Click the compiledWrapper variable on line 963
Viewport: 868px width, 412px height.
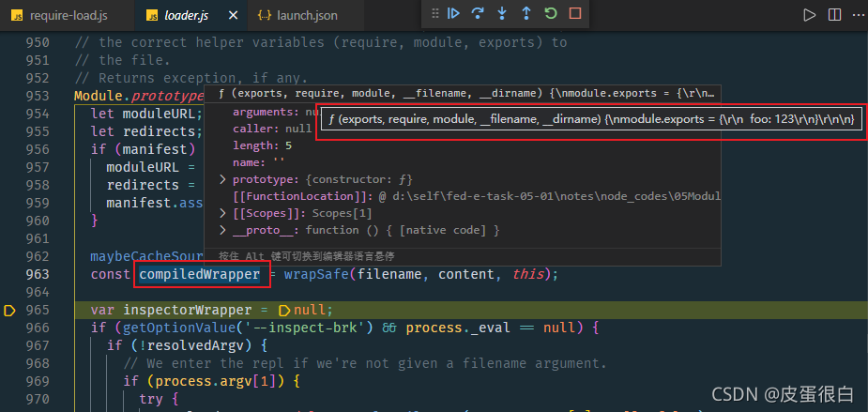coord(199,275)
